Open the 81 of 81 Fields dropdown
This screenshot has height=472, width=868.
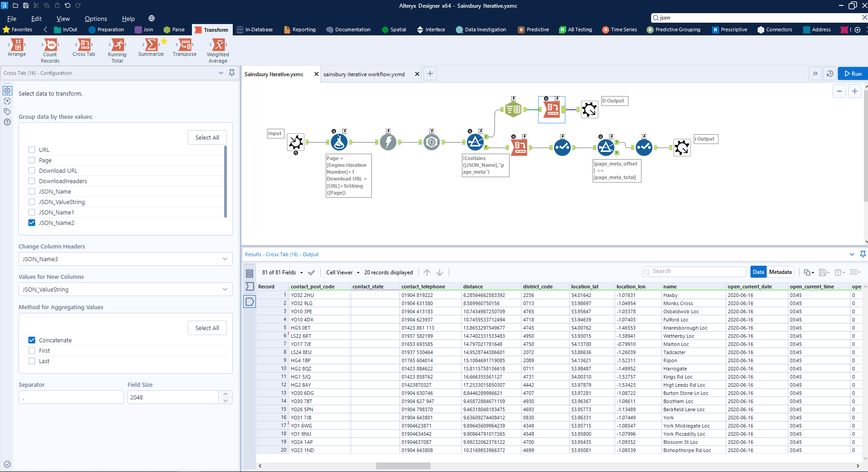click(x=282, y=272)
